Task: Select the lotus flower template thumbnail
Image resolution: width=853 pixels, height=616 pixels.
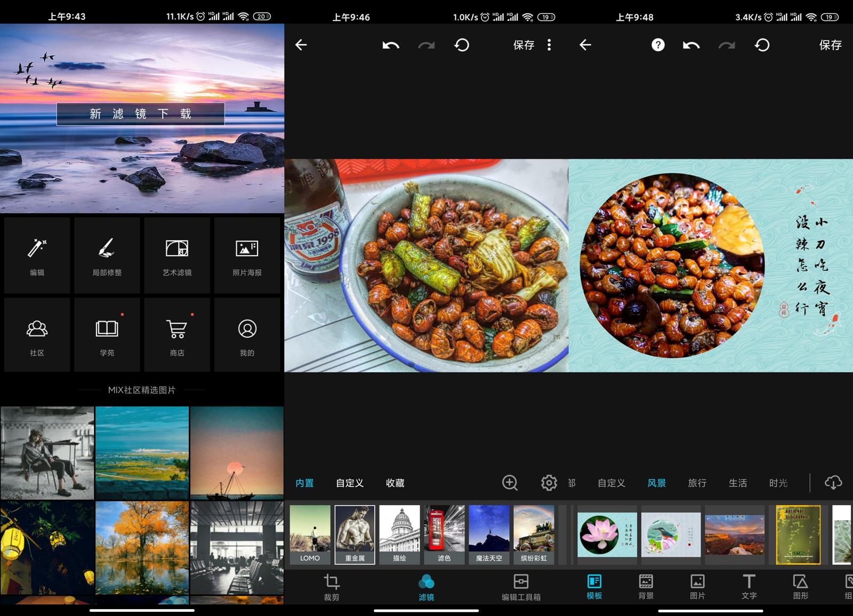Action: (607, 534)
